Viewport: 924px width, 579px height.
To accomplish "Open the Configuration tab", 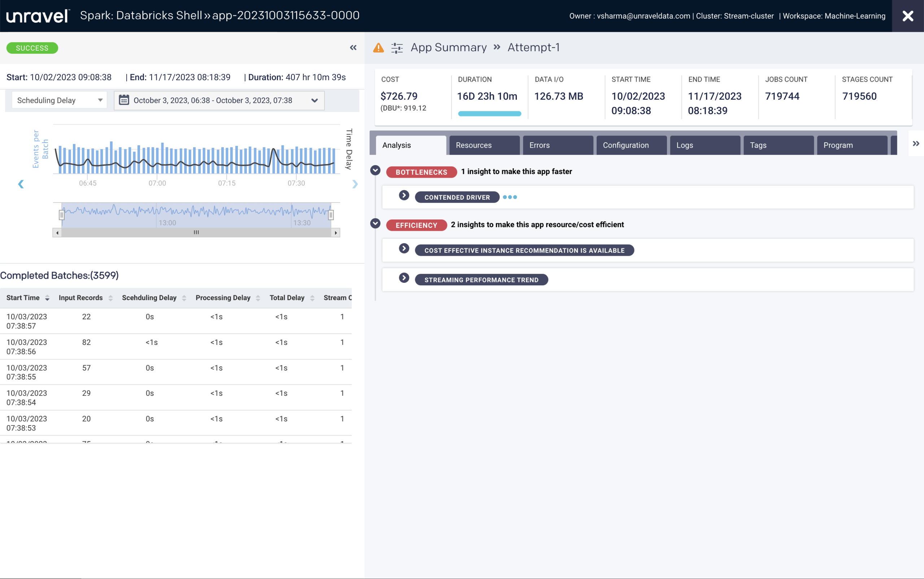I will point(631,145).
